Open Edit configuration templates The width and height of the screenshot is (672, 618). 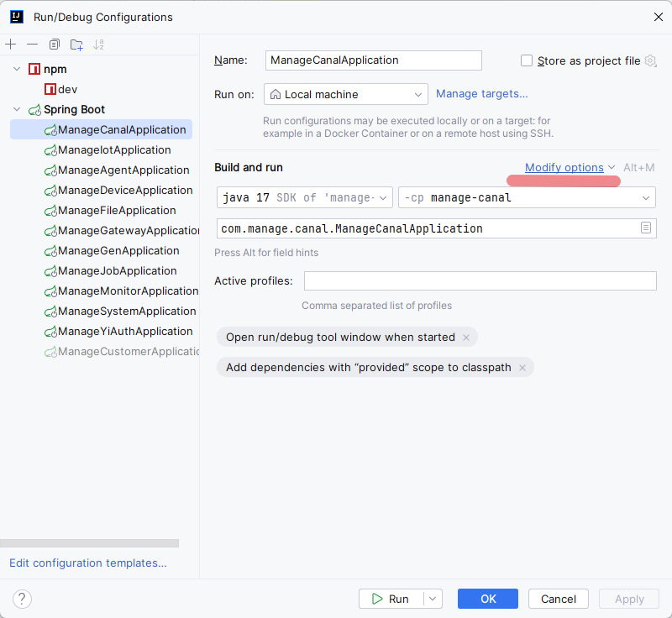click(88, 563)
